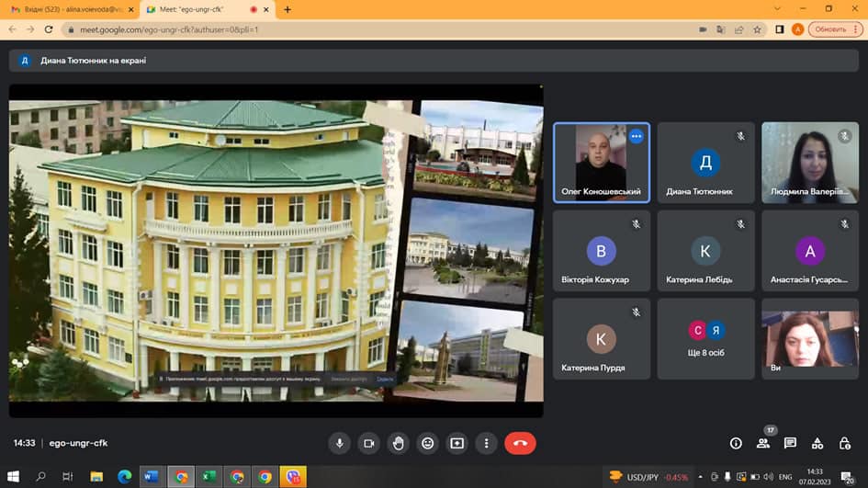Open the 'Ще 8 осіб' tile
Screen dimensions: 868x488
pos(705,338)
